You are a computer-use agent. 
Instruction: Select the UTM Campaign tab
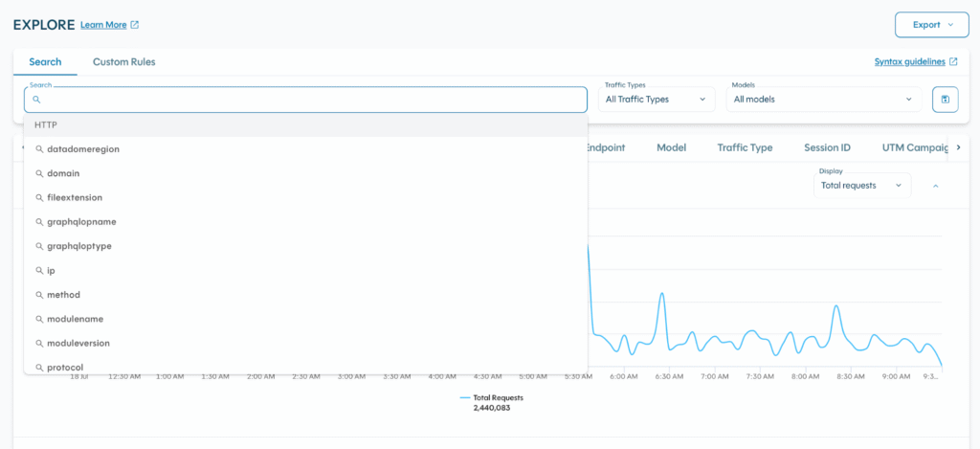(916, 147)
